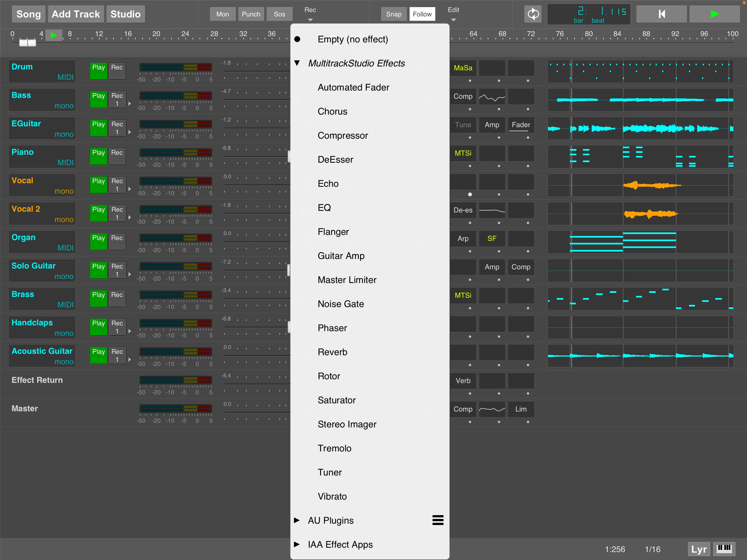This screenshot has height=560, width=747.
Task: Open the Fader effect on EGuitar track
Action: pyautogui.click(x=520, y=125)
